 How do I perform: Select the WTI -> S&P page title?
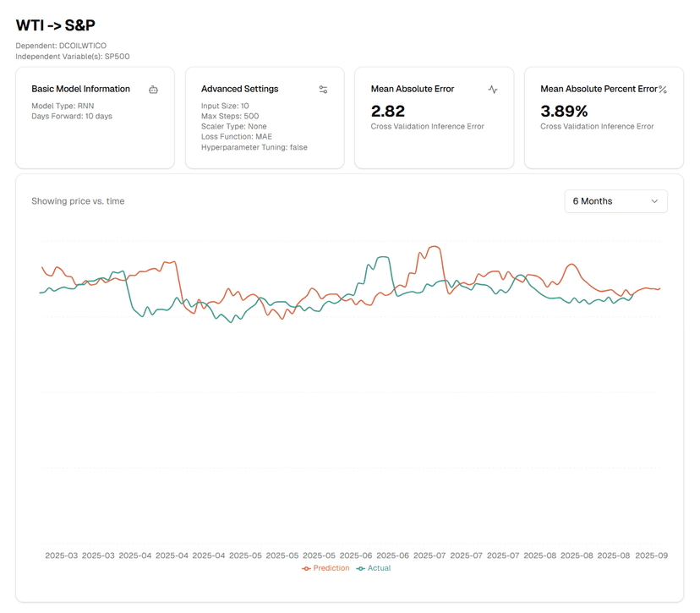tap(56, 25)
